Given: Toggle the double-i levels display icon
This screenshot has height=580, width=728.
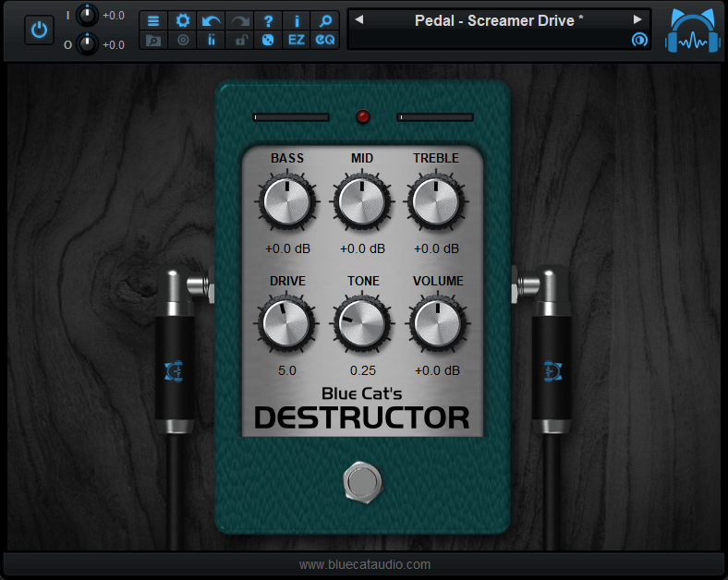Looking at the screenshot, I should [212, 40].
